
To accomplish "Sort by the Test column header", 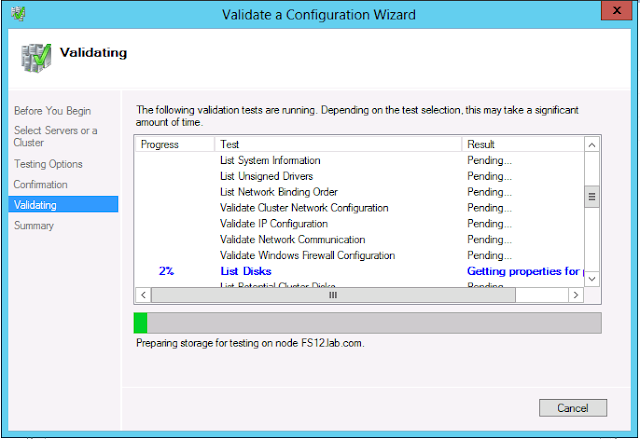I will pos(338,144).
